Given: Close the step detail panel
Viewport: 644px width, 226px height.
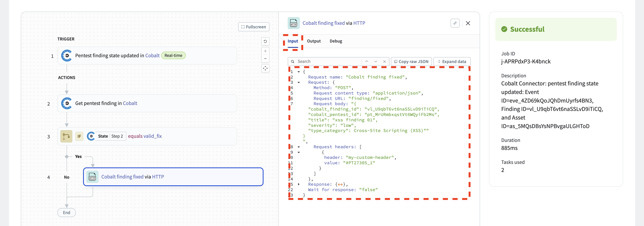Looking at the screenshot, I should point(468,23).
